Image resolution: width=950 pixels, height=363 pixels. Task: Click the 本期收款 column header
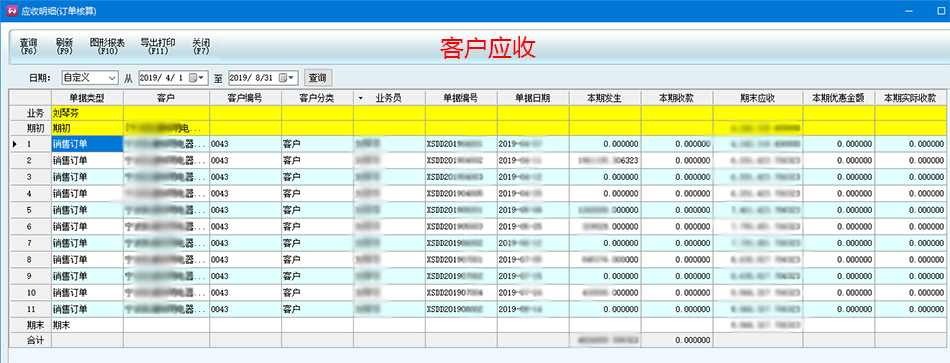tap(677, 98)
